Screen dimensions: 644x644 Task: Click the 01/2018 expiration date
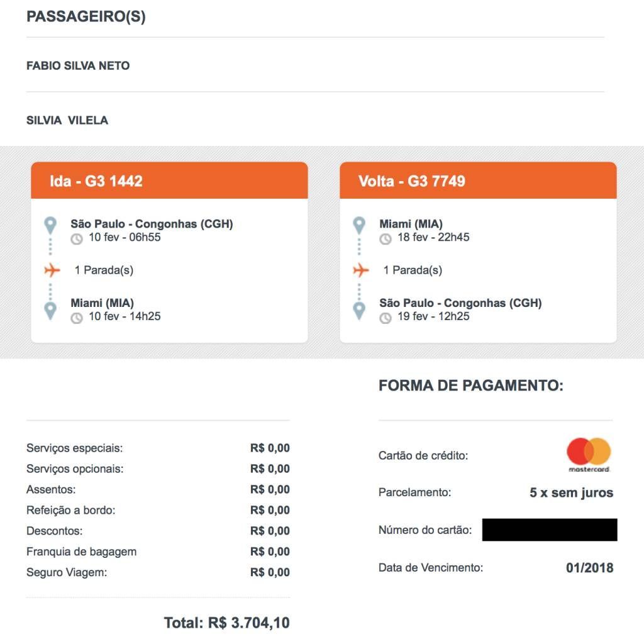[589, 568]
